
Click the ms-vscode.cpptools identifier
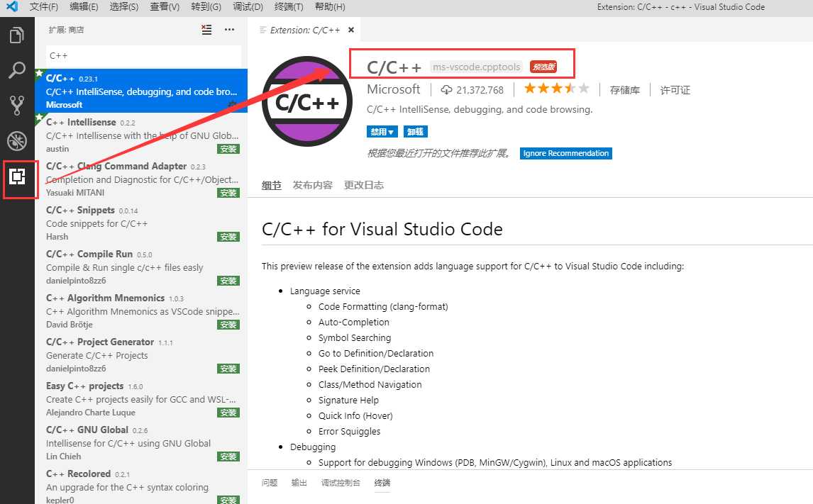pos(477,67)
